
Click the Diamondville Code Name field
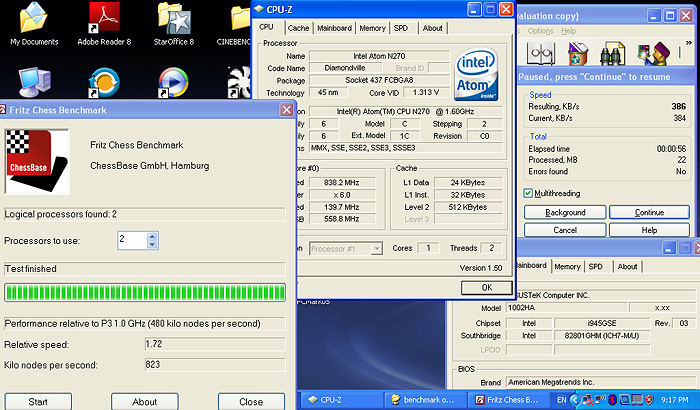point(346,68)
